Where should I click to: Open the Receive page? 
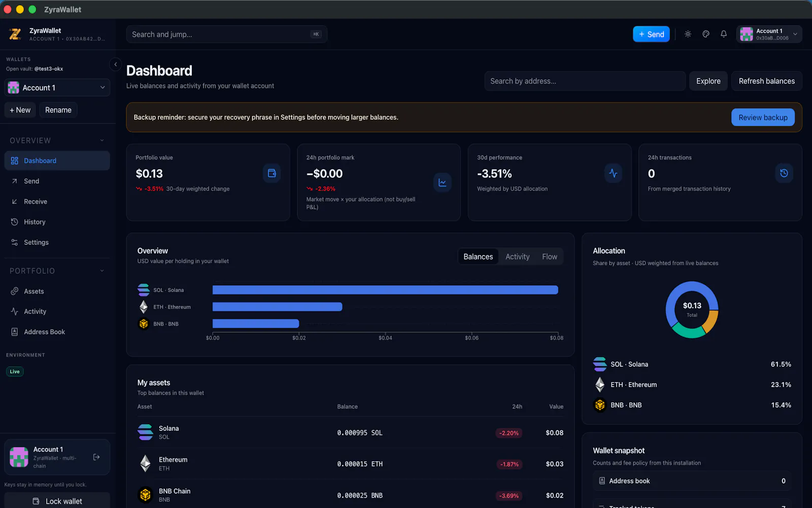tap(57, 202)
